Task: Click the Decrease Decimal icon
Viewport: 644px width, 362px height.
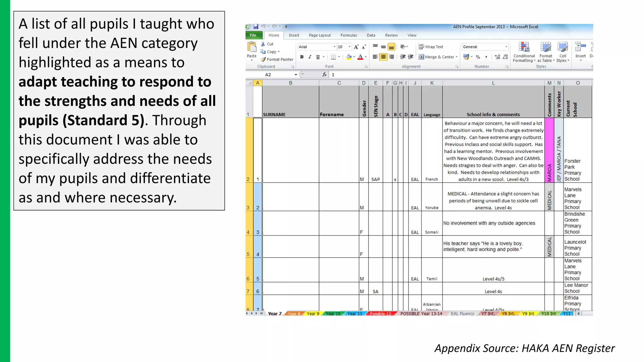Action: [505, 57]
